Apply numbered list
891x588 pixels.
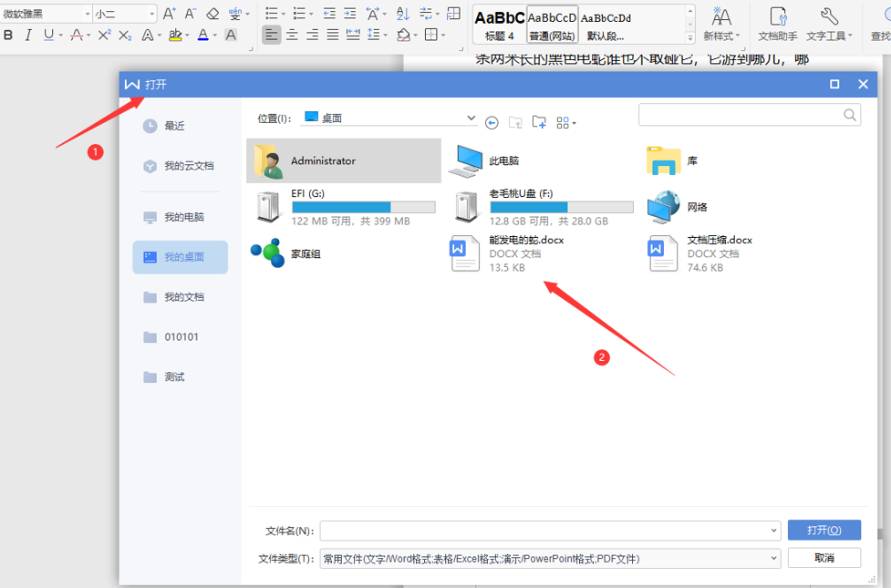click(299, 14)
